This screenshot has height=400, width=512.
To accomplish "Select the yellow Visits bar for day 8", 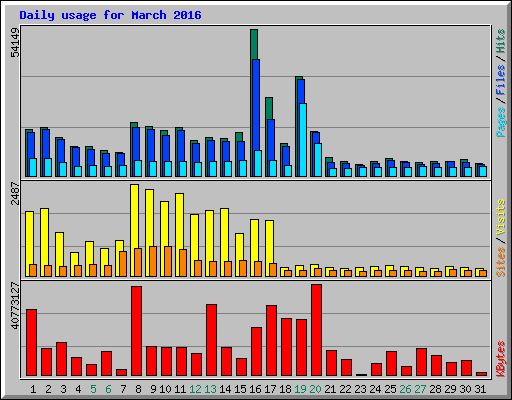I will coord(134,216).
